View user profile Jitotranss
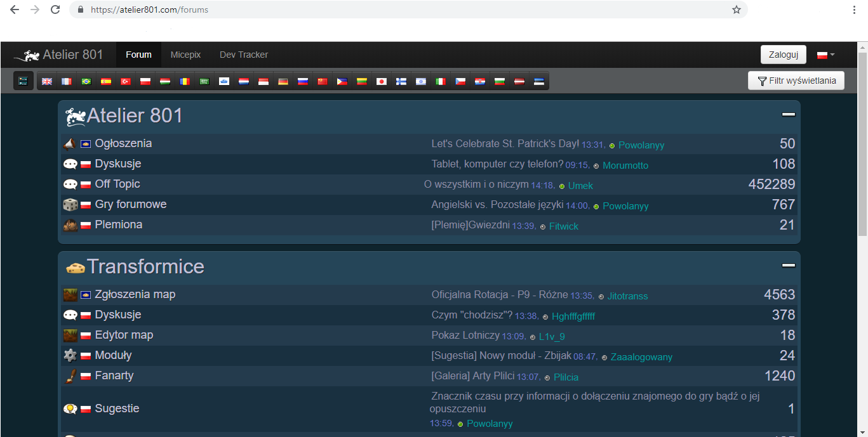The image size is (868, 437). [627, 296]
